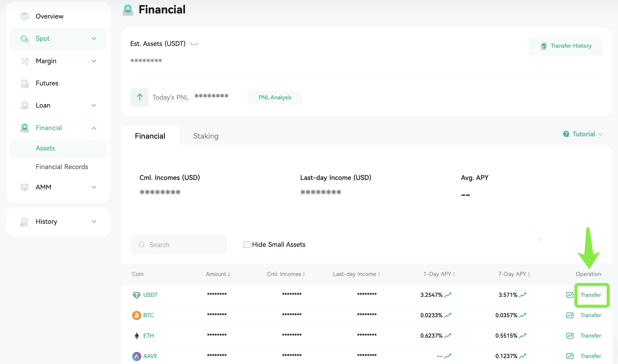This screenshot has width=618, height=364.
Task: Expand the AMM menu chevron
Action: (94, 187)
